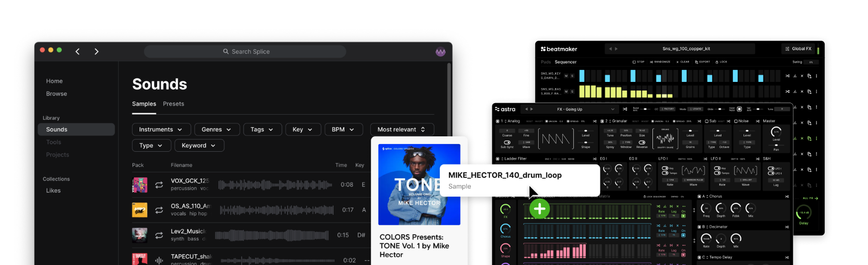The image size is (868, 265).
Task: Load previous Beatmaker kit with left arrow
Action: [610, 49]
